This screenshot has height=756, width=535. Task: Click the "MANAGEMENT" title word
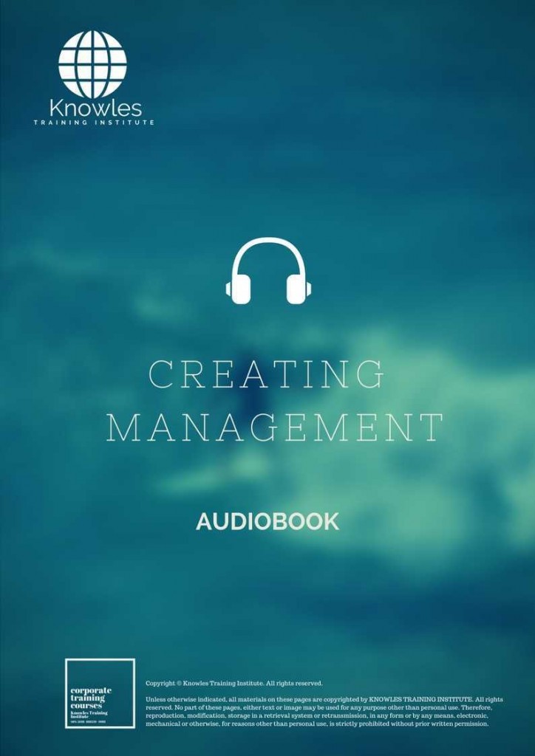point(274,427)
